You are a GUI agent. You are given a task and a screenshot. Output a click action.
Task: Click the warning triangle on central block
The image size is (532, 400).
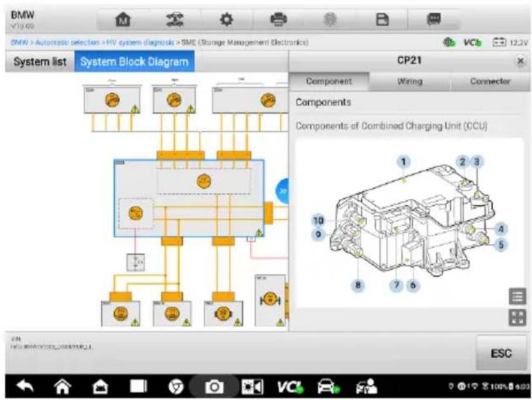point(259,232)
